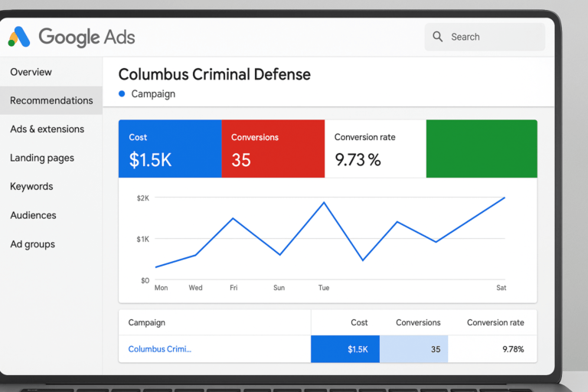Screen dimensions: 588x392
Task: Click the 9.78% table cell
Action: tap(492, 349)
